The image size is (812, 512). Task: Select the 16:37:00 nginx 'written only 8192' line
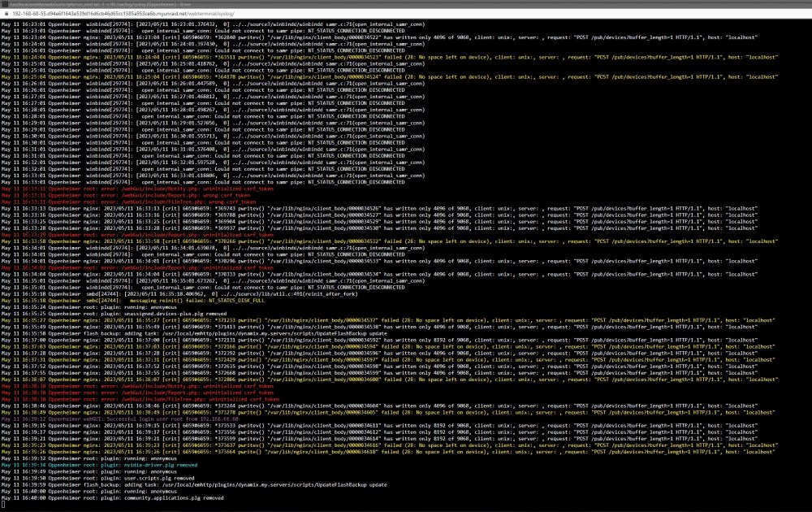pos(379,340)
